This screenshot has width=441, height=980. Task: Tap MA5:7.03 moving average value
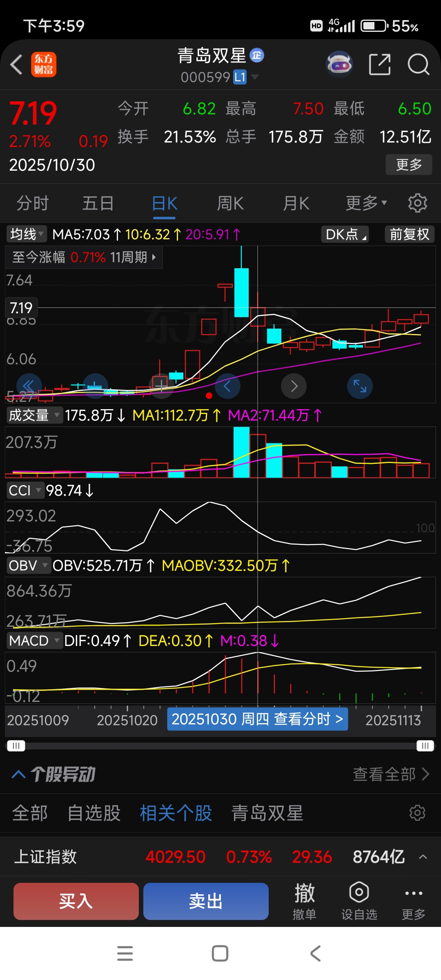click(x=81, y=234)
